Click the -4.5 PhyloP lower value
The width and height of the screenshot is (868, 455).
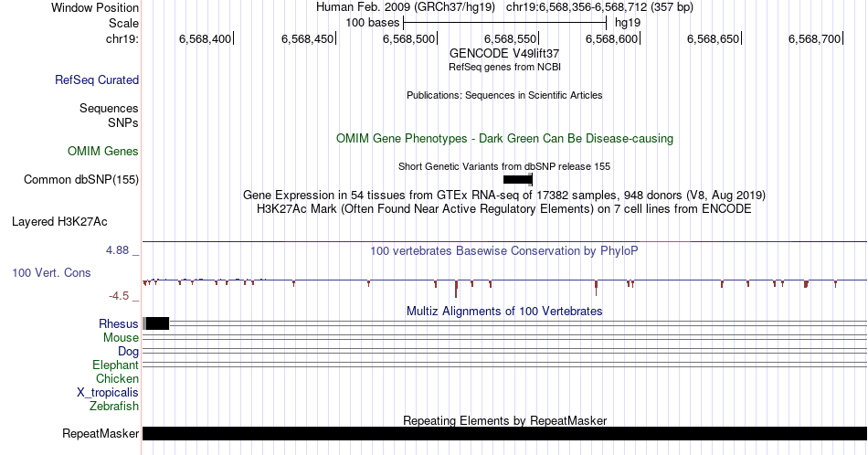coord(119,296)
